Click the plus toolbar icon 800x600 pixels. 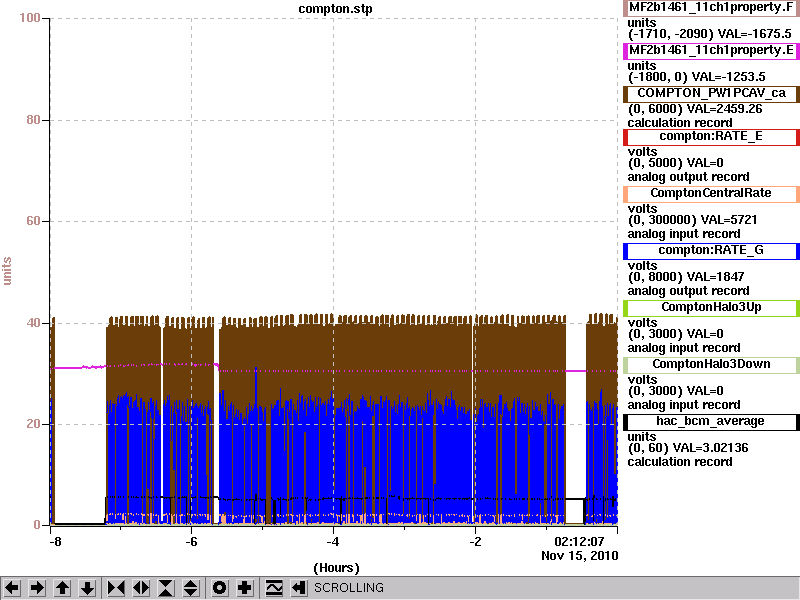click(x=244, y=588)
